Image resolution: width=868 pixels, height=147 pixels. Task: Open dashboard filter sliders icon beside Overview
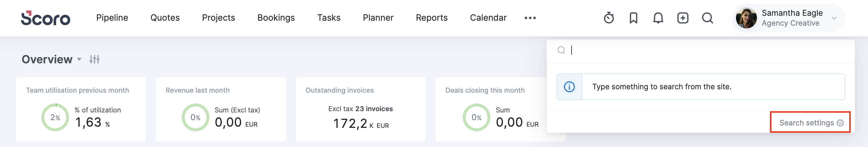[94, 59]
